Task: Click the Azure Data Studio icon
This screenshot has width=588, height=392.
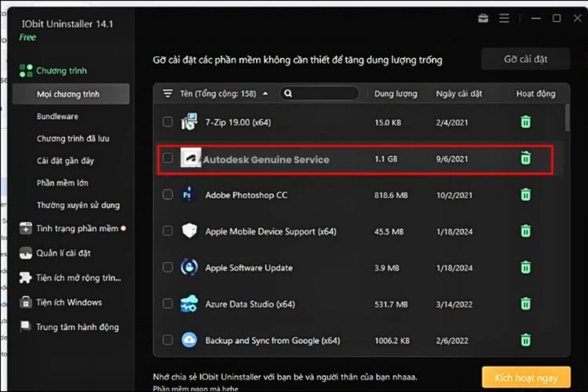Action: 189,304
